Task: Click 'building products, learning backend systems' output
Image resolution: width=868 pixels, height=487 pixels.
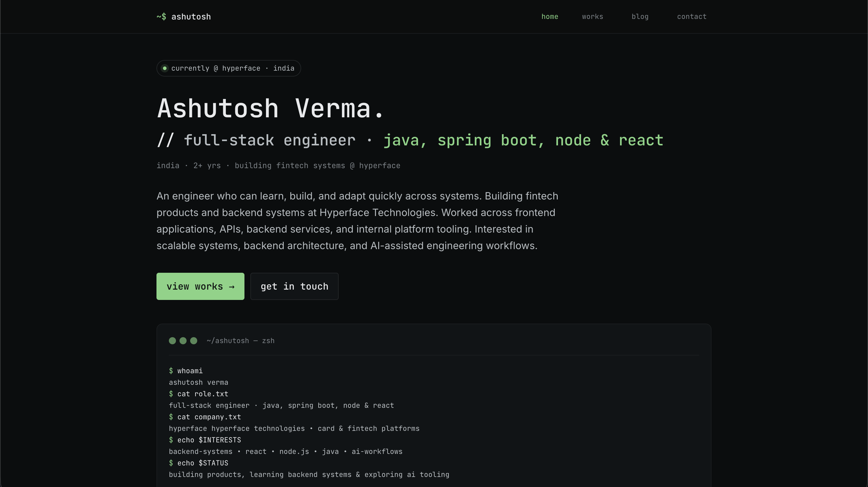Action: (x=309, y=475)
